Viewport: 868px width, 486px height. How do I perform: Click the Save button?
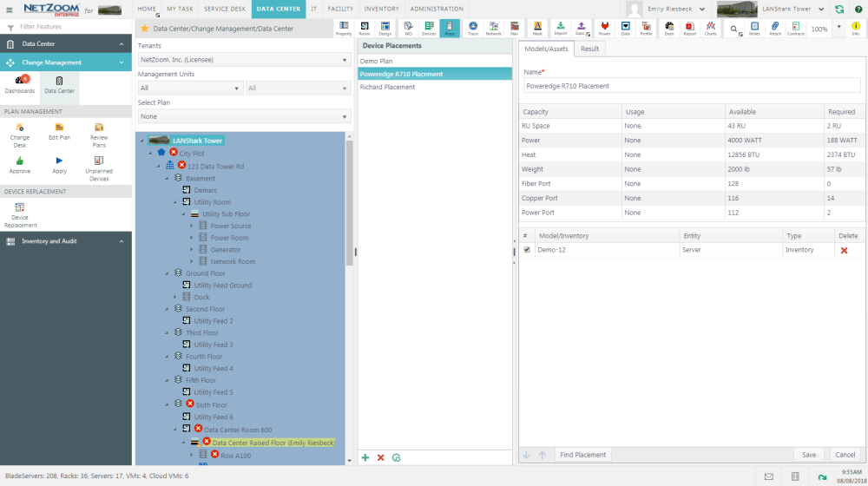pyautogui.click(x=809, y=455)
